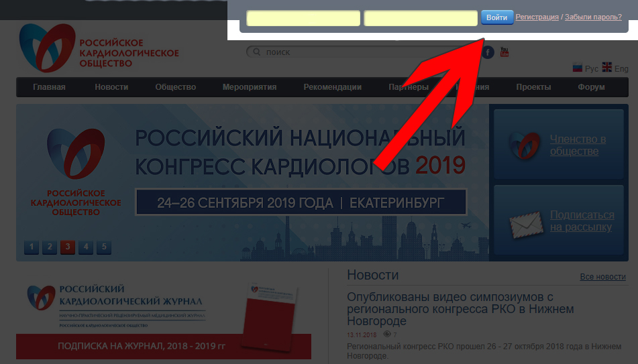638x364 pixels.
Task: Open the Мероприятия menu item
Action: (250, 87)
